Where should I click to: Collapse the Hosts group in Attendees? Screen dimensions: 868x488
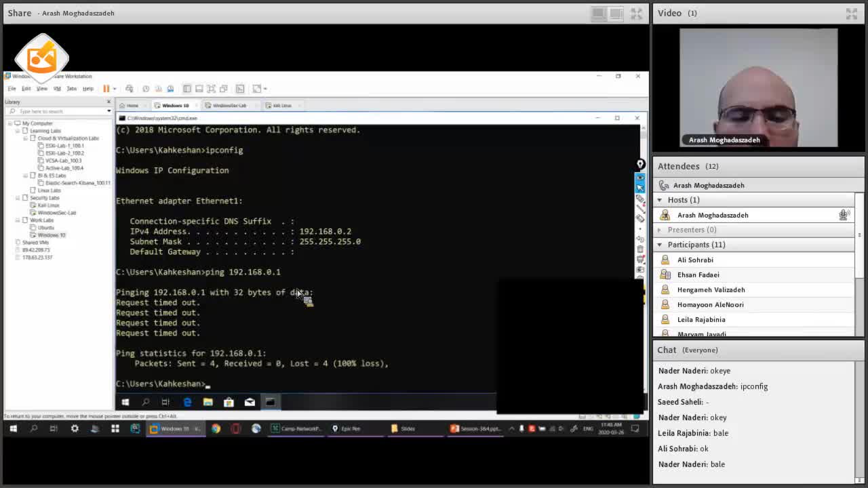(x=659, y=200)
